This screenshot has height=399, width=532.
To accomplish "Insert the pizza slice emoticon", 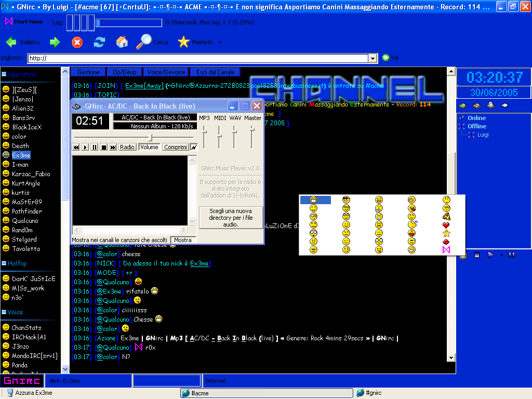I will [446, 216].
